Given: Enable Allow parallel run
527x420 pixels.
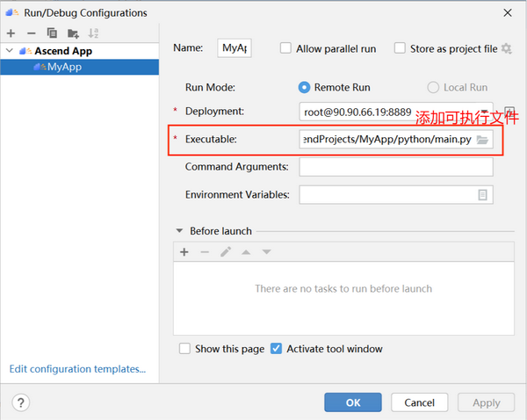Looking at the screenshot, I should [x=285, y=49].
